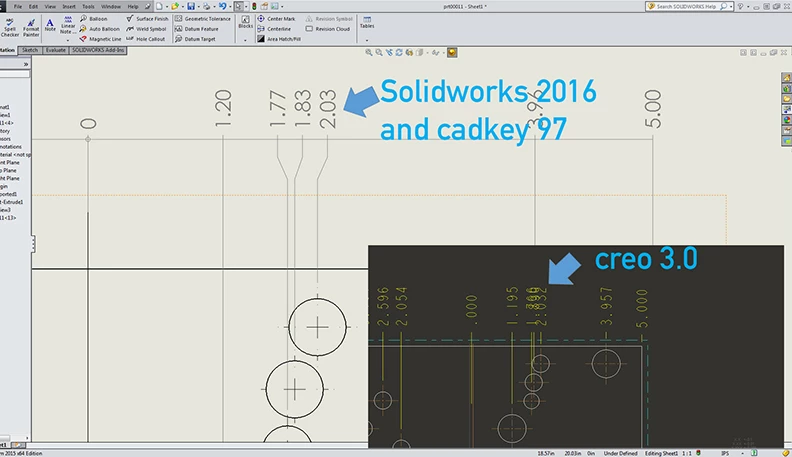Insert a Magnetic Line
Viewport: 792px width, 457px height.
pos(100,39)
